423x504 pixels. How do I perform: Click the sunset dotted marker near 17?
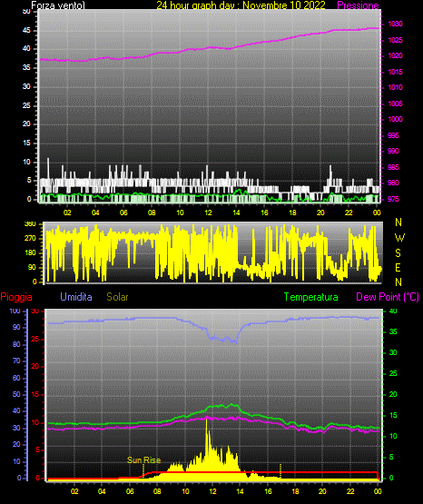pos(280,470)
